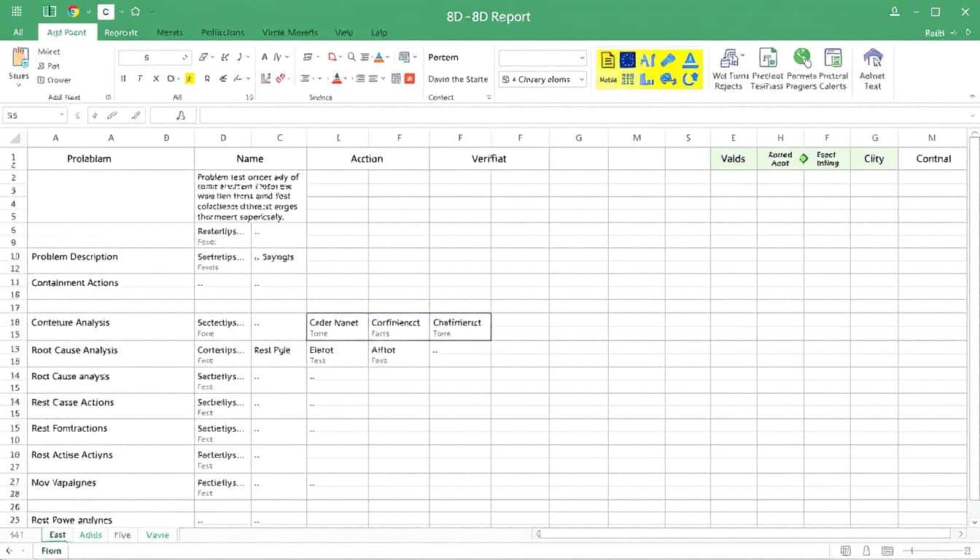Click the workbook icon in title bar

pos(50,12)
